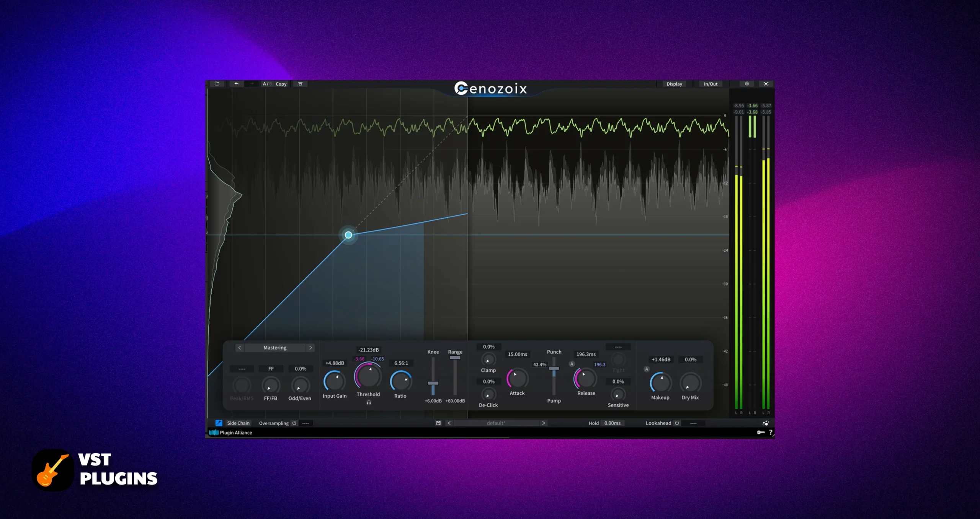980x519 pixels.
Task: Click the disabled Tight knob
Action: tap(618, 360)
